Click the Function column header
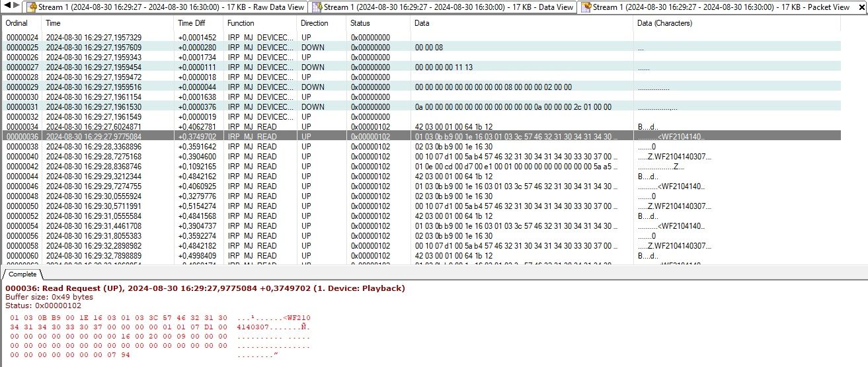Image resolution: width=868 pixels, height=367 pixels. pos(260,23)
